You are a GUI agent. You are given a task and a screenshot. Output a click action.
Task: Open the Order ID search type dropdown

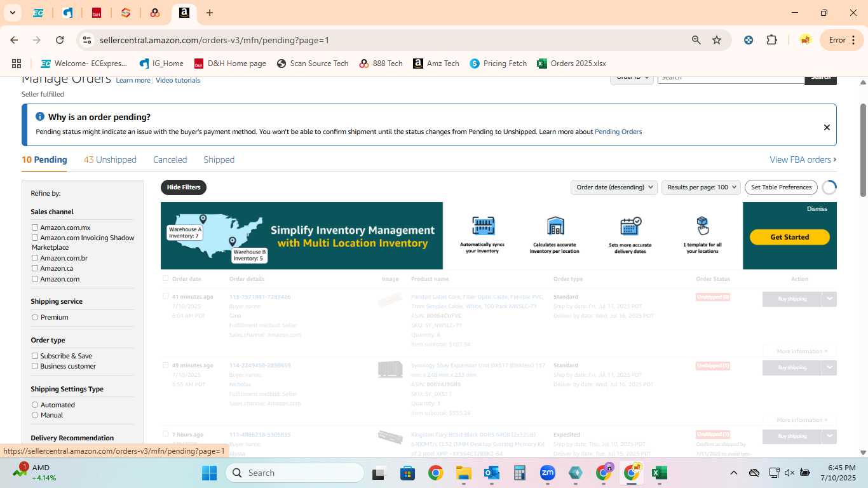(x=632, y=78)
